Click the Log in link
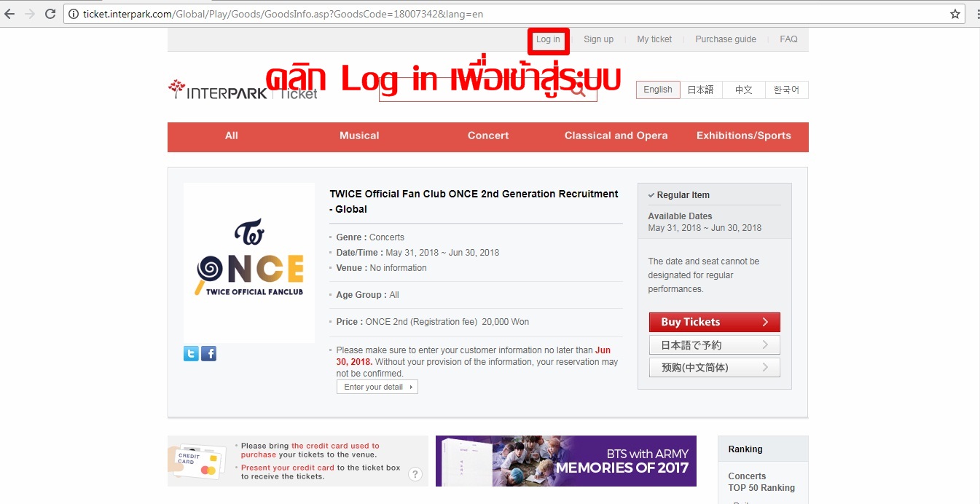980x504 pixels. (x=548, y=39)
